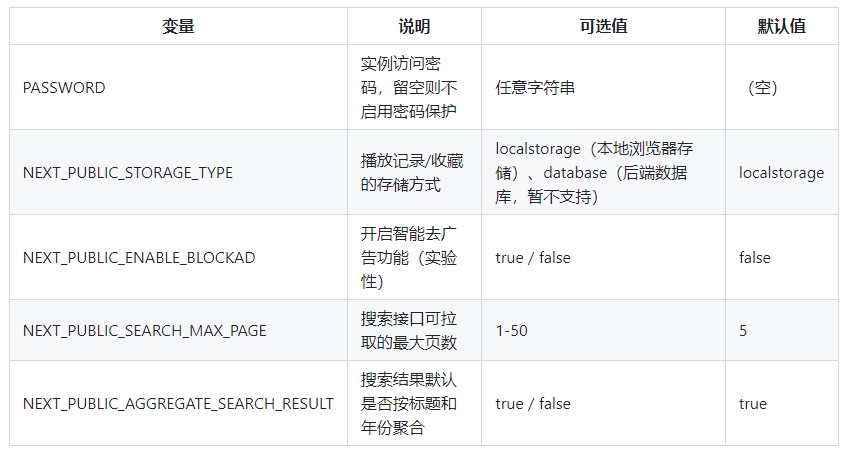This screenshot has height=453, width=845.
Task: Click the 开启智能去广告功能 description cell
Action: [x=409, y=258]
